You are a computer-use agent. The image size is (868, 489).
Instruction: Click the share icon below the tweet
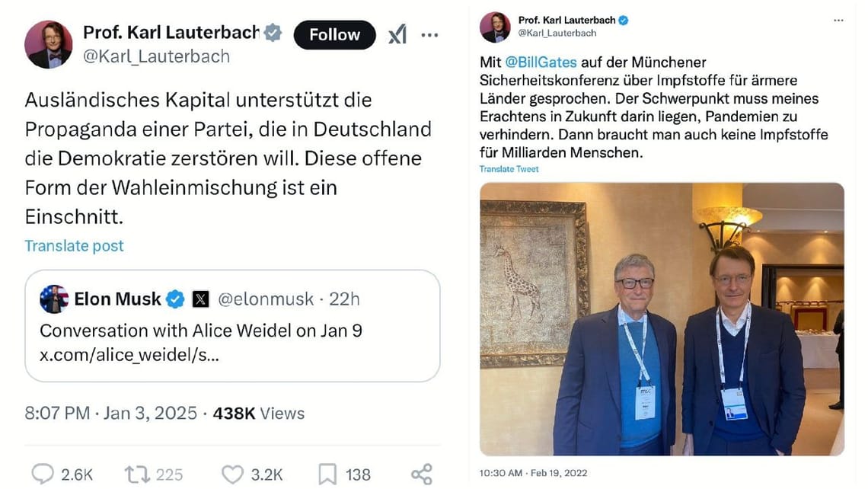421,474
